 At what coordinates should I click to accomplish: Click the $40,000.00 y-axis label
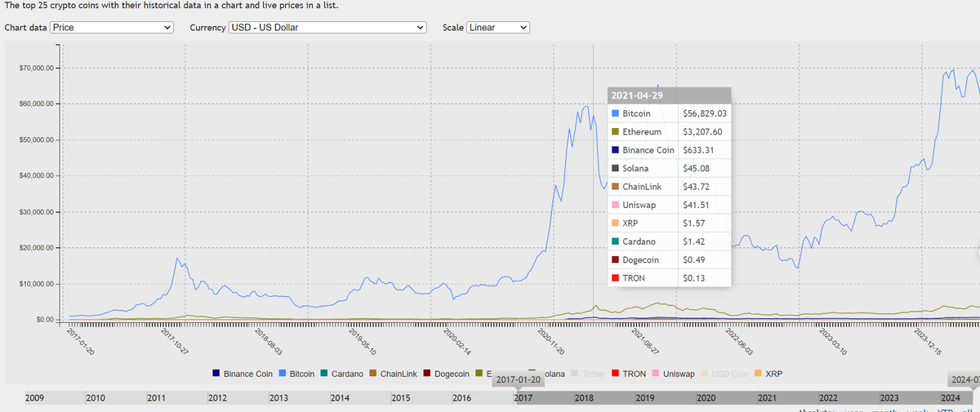tap(37, 176)
